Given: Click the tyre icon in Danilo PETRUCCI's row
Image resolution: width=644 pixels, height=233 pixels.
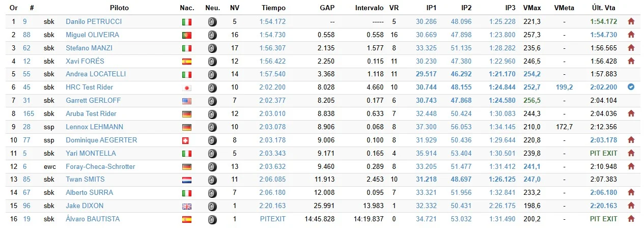Looking at the screenshot, I should coord(212,22).
